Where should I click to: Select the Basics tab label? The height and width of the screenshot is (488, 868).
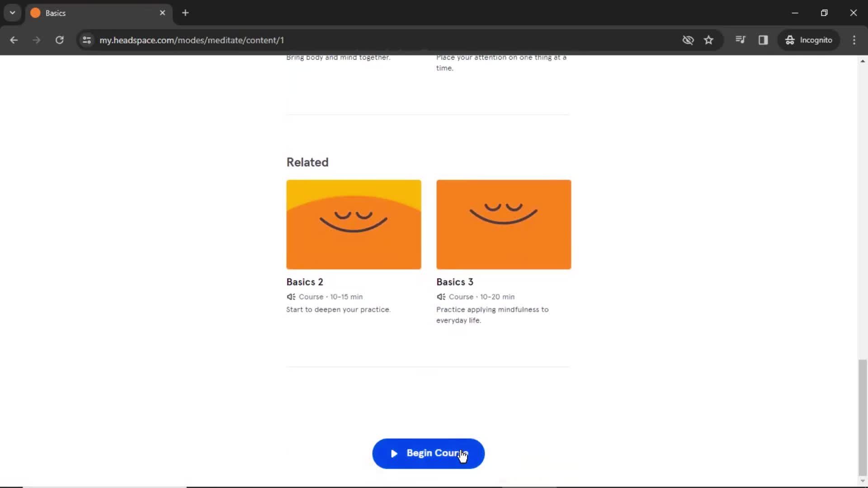[56, 13]
